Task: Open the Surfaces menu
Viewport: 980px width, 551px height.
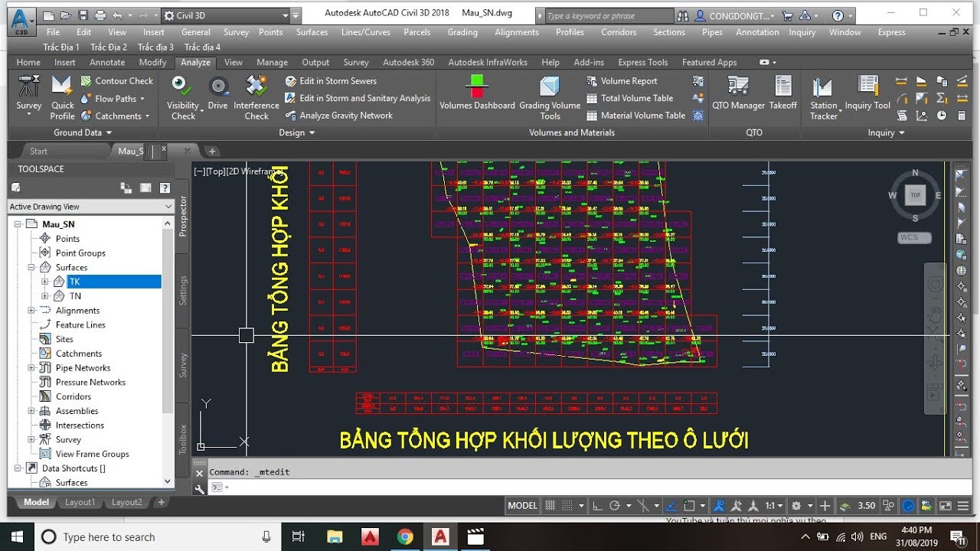Action: 312,32
